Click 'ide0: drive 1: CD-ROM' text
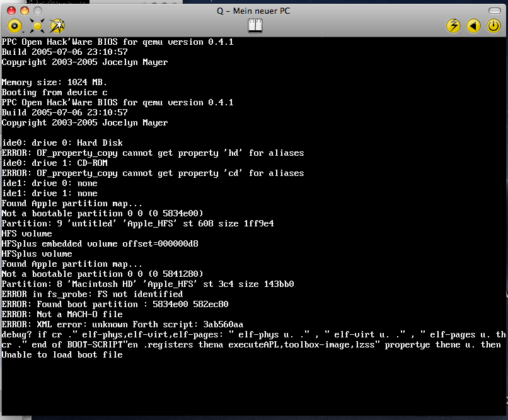The width and height of the screenshot is (508, 420). click(54, 163)
